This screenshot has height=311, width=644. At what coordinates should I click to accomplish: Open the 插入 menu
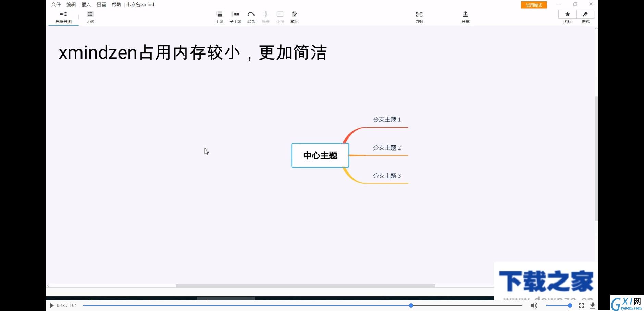(x=86, y=4)
